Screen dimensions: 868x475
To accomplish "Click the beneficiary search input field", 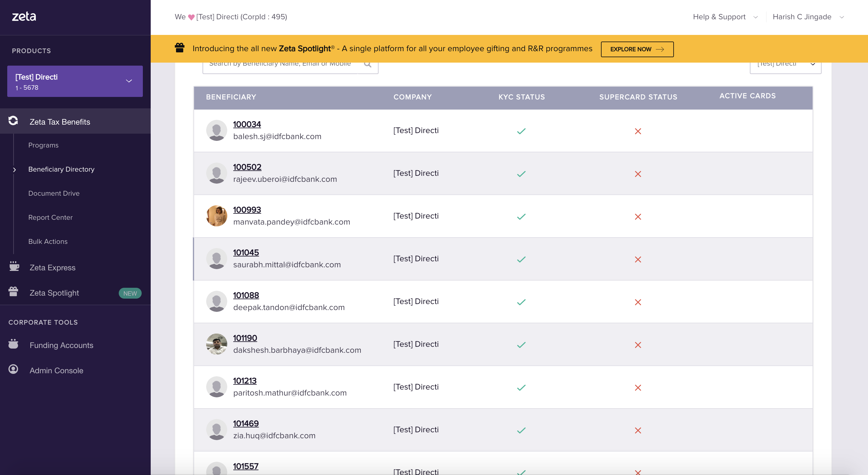I will tap(280, 66).
